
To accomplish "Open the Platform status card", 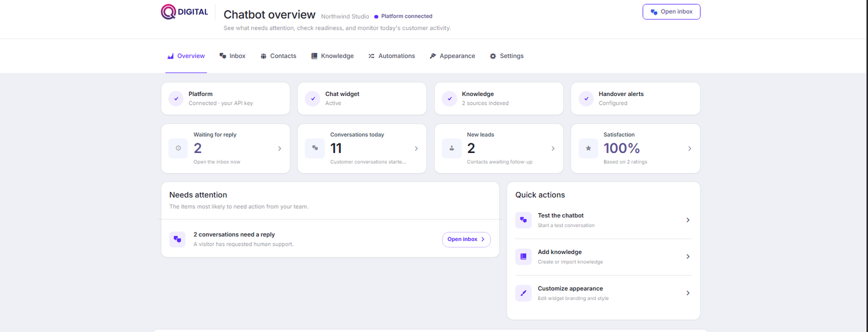I will 226,99.
